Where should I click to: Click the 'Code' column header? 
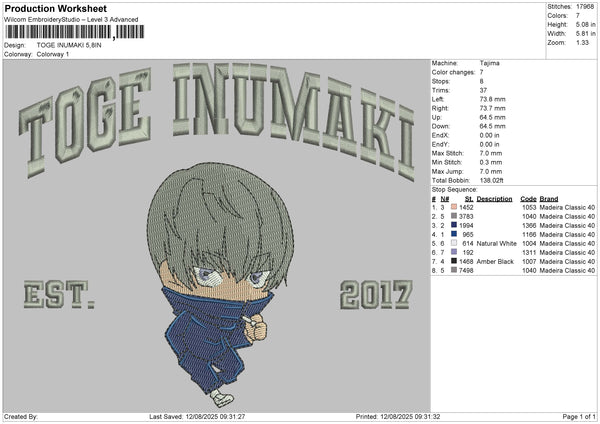pyautogui.click(x=528, y=199)
